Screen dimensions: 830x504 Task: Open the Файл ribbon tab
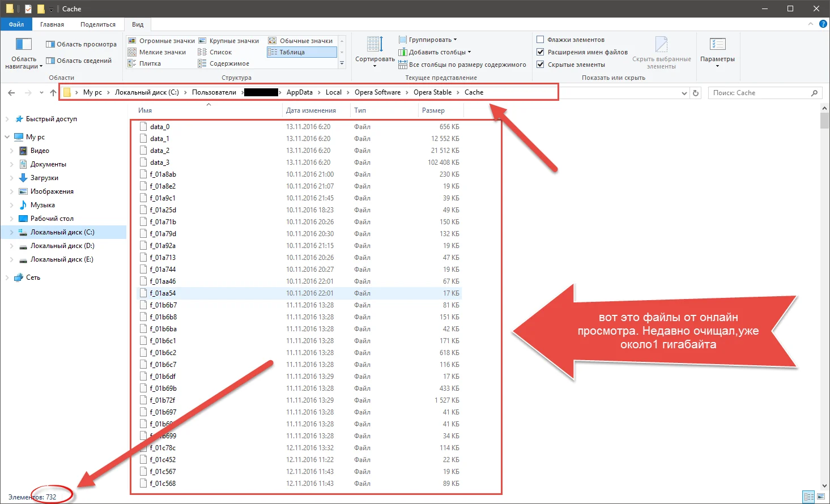tap(16, 24)
